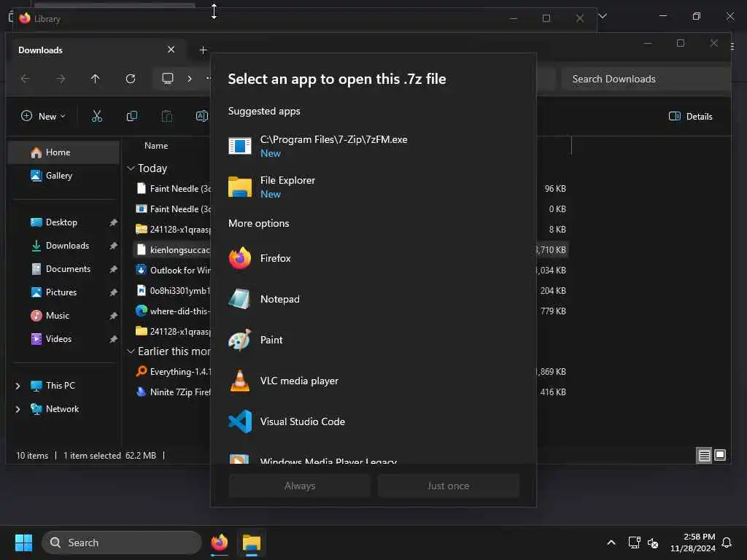Toggle the Details pane button
Image resolution: width=747 pixels, height=560 pixels.
[x=691, y=116]
